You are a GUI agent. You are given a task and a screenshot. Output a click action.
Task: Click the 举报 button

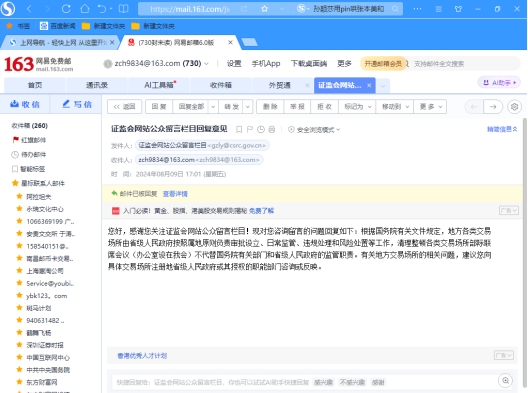coord(297,107)
